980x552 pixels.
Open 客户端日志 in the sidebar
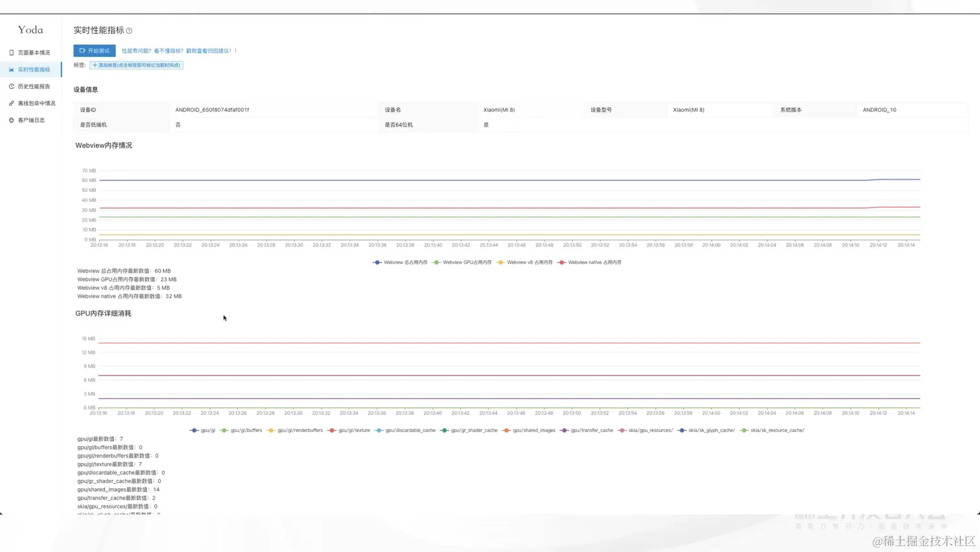click(30, 120)
